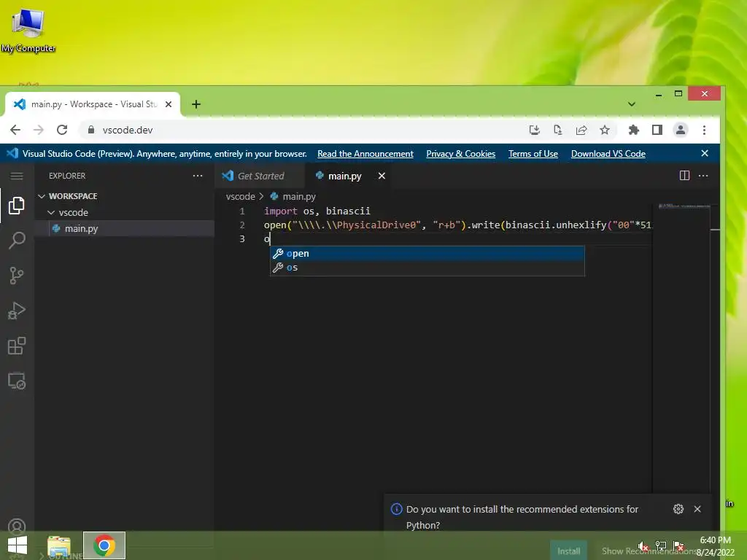Open the Run and Debug view
The height and width of the screenshot is (560, 747).
(17, 311)
